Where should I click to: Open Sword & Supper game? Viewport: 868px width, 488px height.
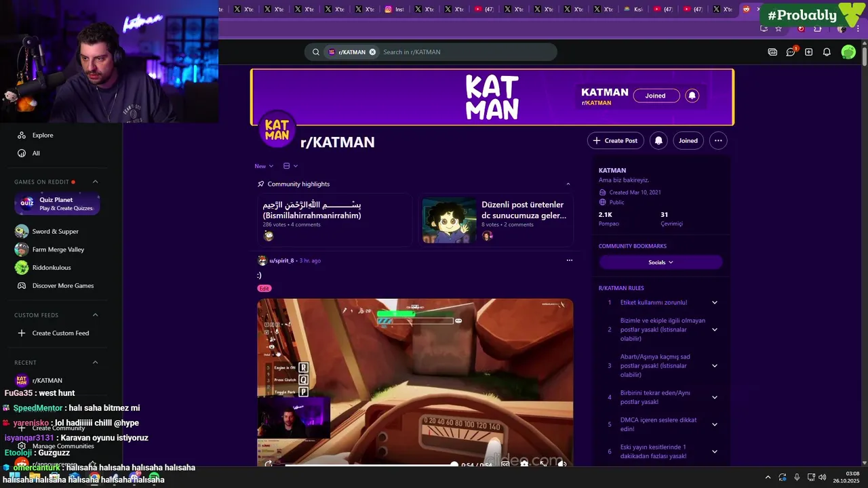click(54, 231)
